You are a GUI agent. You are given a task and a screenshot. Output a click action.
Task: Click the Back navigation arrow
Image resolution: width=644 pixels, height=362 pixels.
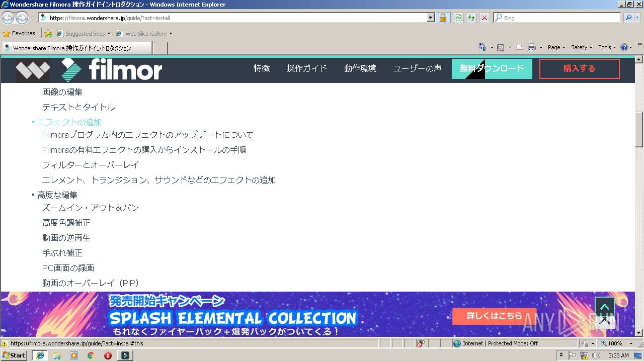tap(8, 18)
